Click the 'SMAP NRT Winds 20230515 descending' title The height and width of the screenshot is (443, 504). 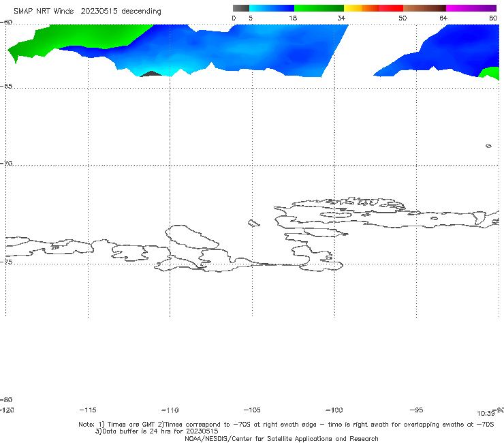pos(87,12)
